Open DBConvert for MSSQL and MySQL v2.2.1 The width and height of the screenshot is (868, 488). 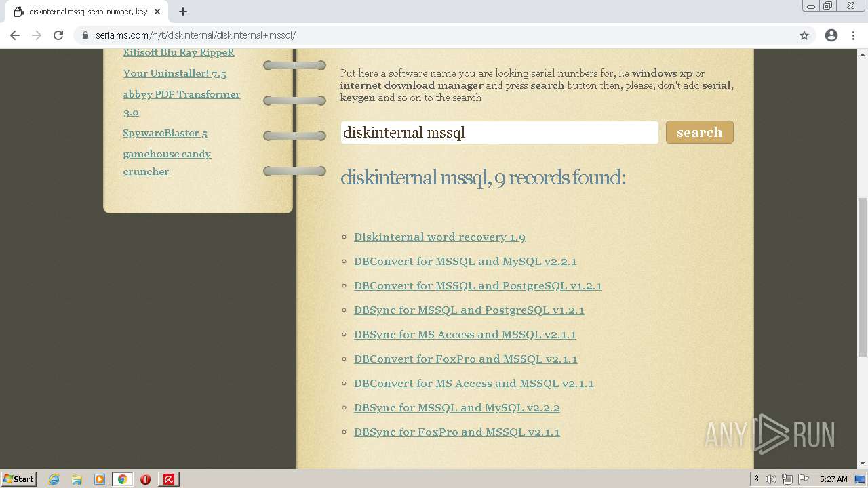point(465,262)
